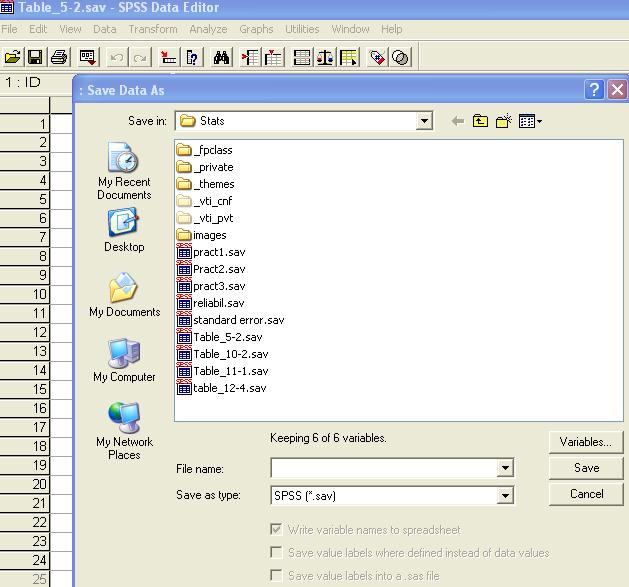This screenshot has width=629, height=587.
Task: Click the Redo toolbar icon
Action: coord(140,58)
